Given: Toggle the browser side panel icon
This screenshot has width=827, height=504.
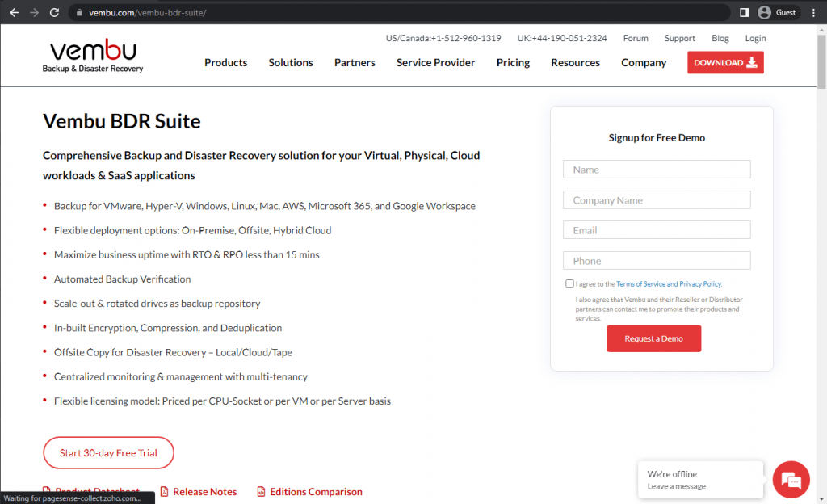Looking at the screenshot, I should (744, 13).
